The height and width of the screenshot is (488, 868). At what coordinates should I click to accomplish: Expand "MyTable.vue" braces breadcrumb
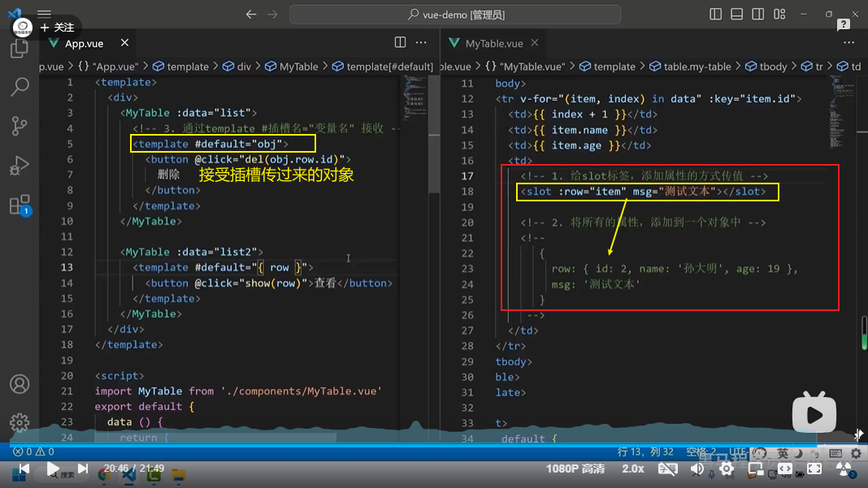pyautogui.click(x=525, y=67)
